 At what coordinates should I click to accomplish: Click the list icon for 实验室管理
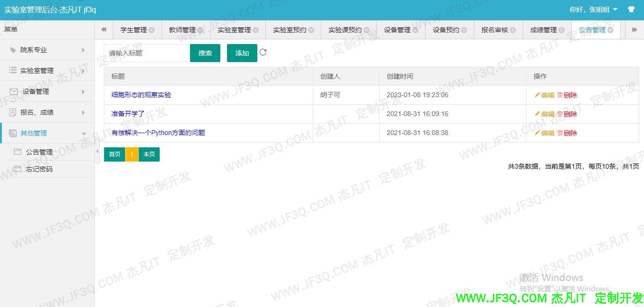12,71
